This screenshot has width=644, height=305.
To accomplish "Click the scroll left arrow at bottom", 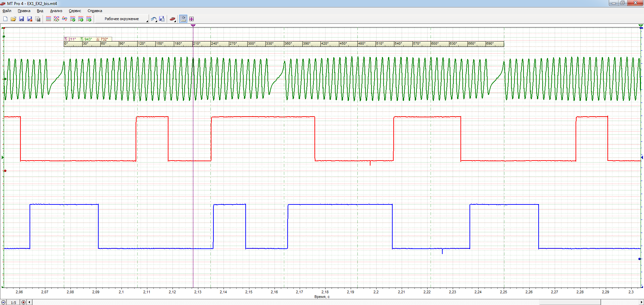I will pyautogui.click(x=30, y=302).
